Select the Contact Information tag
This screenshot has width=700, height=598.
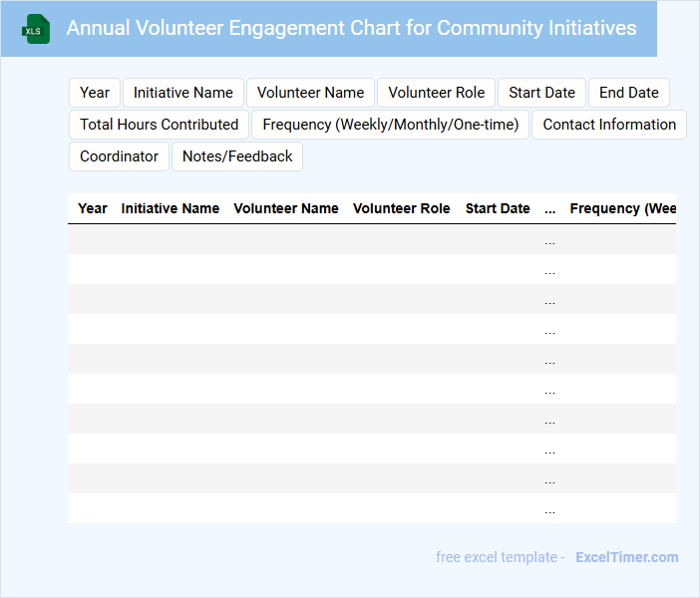tap(609, 125)
